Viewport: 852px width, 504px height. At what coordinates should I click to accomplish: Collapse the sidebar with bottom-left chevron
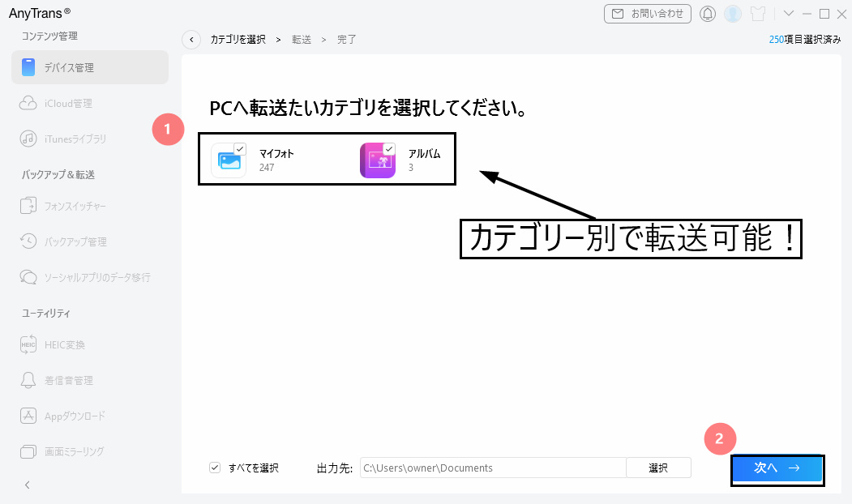tap(28, 485)
